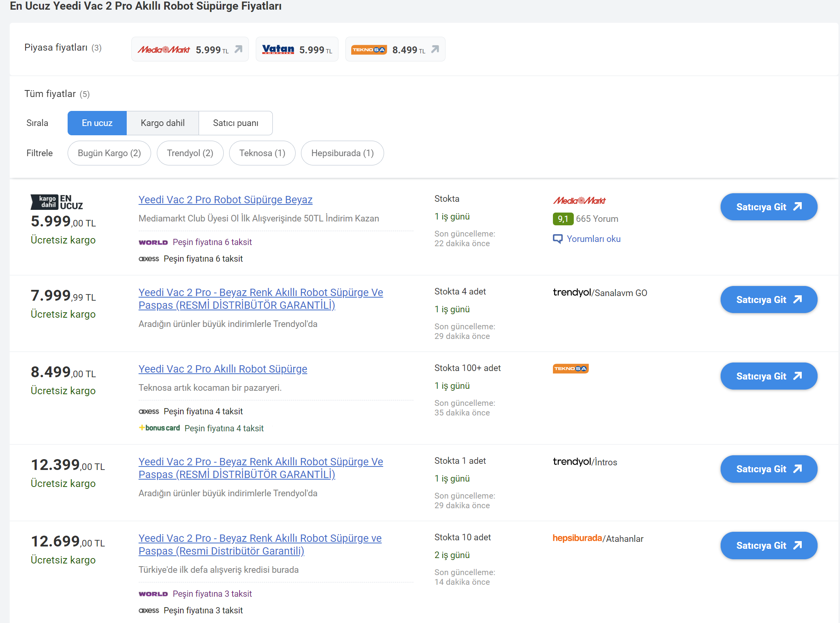Image resolution: width=840 pixels, height=623 pixels.
Task: Go to seller for 7.999,99 TL offer
Action: (x=769, y=300)
